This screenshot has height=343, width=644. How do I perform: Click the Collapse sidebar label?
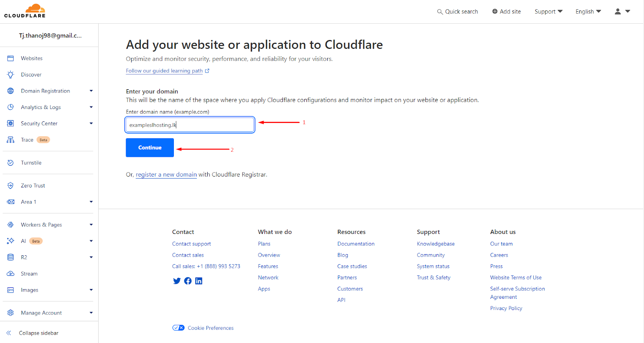[x=39, y=333]
